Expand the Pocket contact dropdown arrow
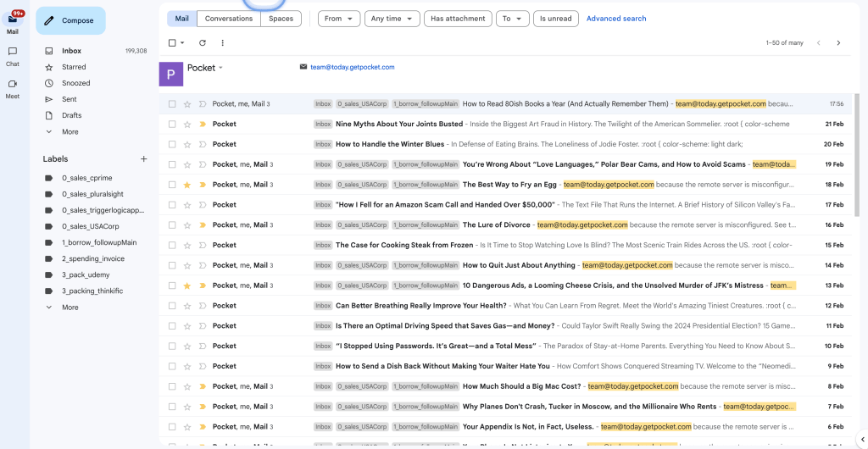Viewport: 868px width, 449px height. point(220,68)
